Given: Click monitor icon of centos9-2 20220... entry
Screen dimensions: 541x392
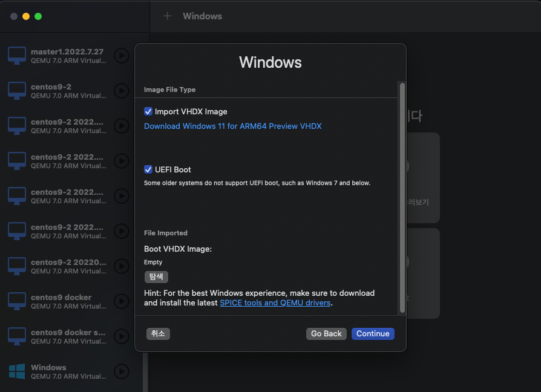Looking at the screenshot, I should click(x=17, y=266).
